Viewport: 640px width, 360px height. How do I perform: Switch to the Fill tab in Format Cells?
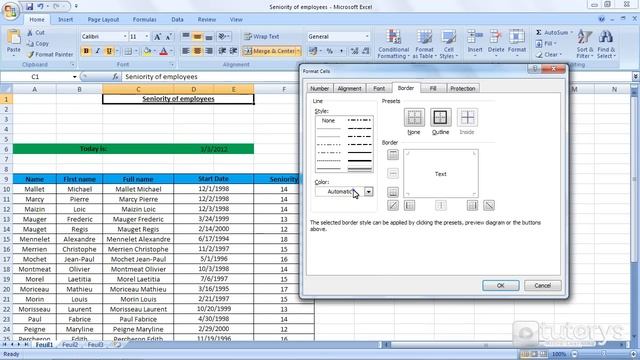(433, 88)
